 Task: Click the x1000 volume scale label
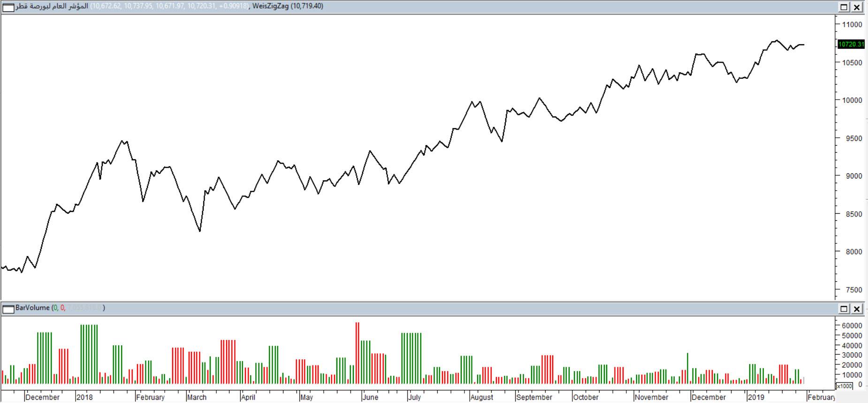coord(844,386)
